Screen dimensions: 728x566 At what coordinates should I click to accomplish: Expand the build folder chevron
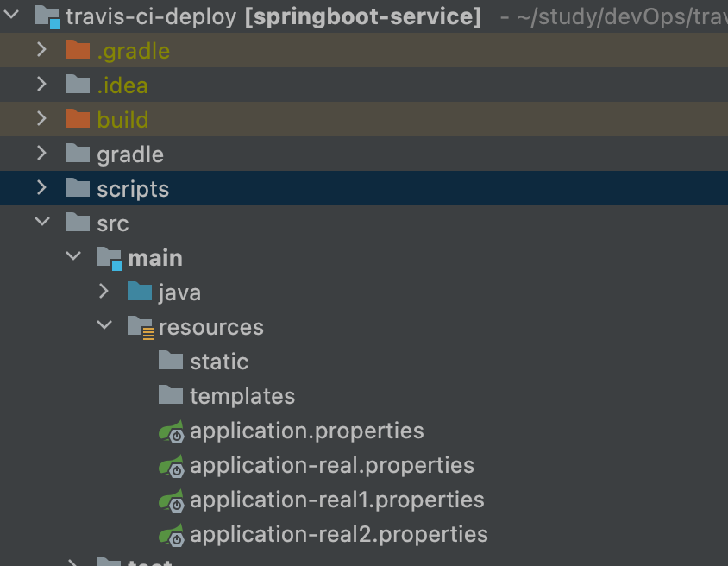click(x=41, y=118)
